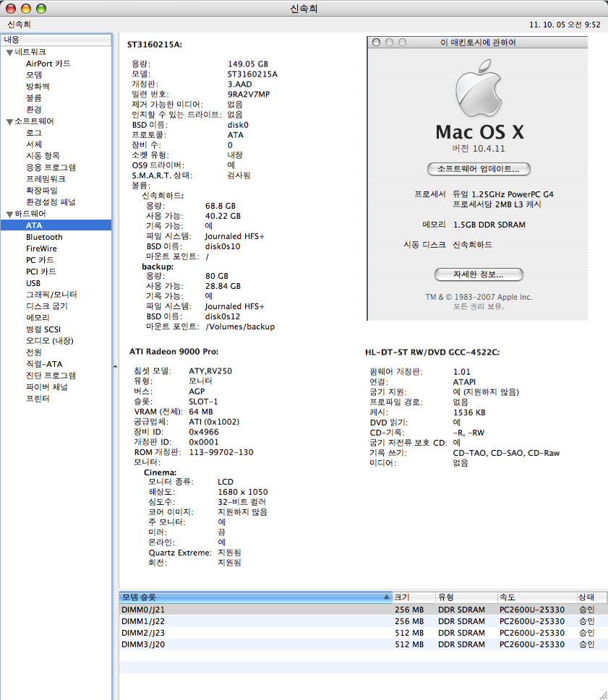
Task: Click the split pane divider handle
Action: pyautogui.click(x=115, y=367)
